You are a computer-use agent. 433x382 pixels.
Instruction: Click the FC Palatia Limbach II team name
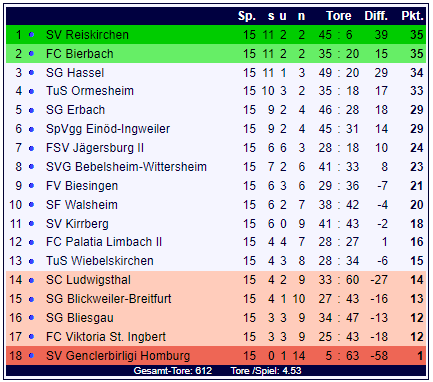click(104, 242)
